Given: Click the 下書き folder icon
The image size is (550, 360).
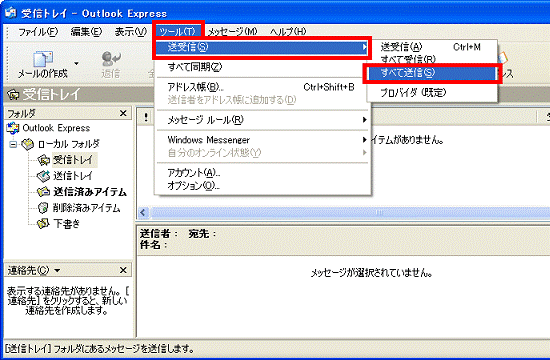Looking at the screenshot, I should tap(43, 224).
